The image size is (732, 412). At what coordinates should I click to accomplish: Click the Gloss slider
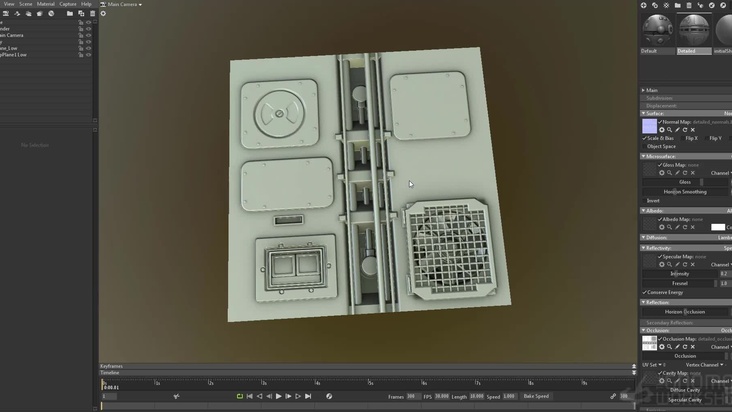pos(687,182)
